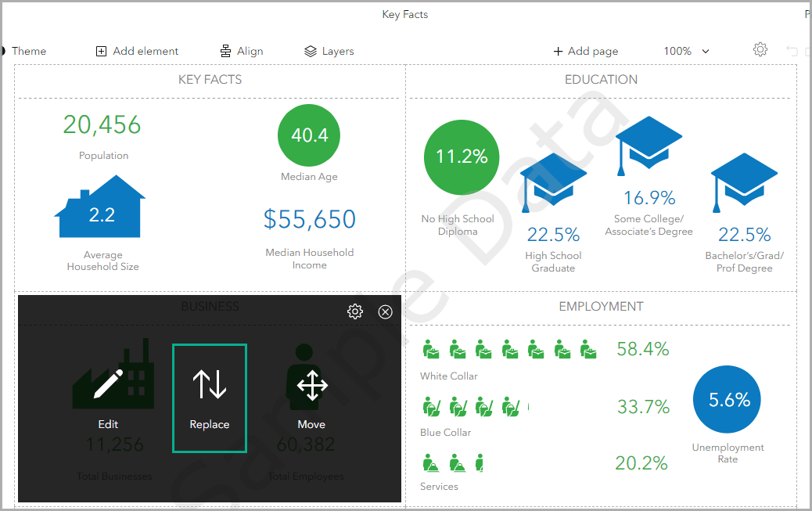Select the EMPLOYMENT section header

[x=601, y=306]
